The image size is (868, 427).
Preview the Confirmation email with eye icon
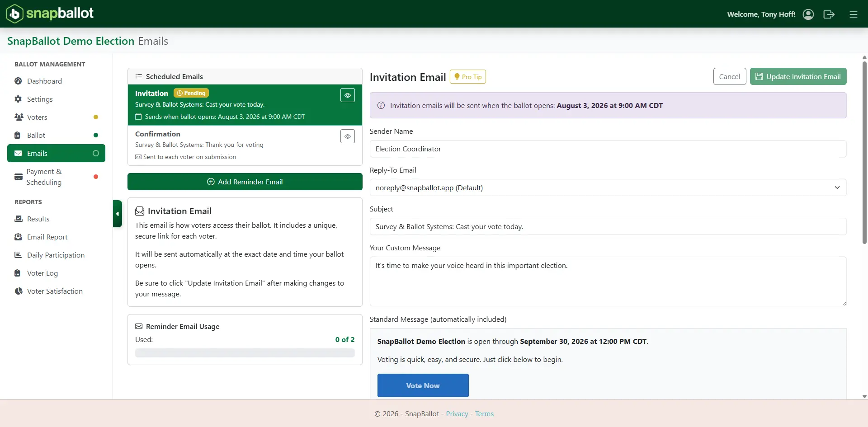pos(348,136)
